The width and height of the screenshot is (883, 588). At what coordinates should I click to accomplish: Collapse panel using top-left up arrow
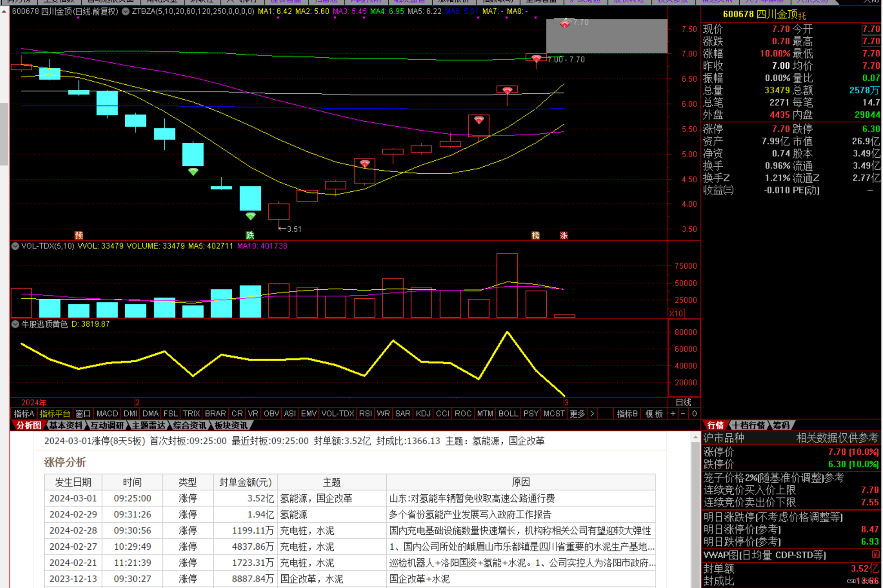coord(4,12)
